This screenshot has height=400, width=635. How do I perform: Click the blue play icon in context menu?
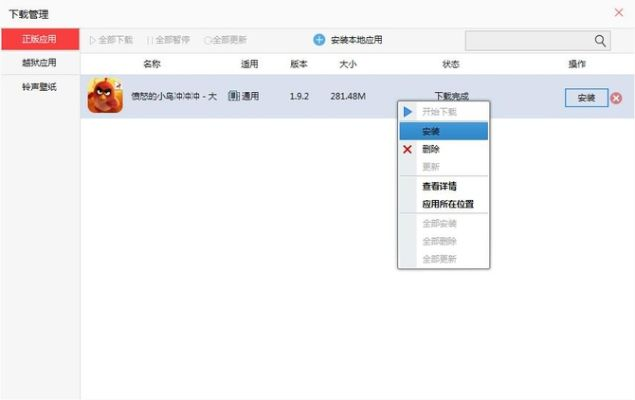click(x=408, y=112)
